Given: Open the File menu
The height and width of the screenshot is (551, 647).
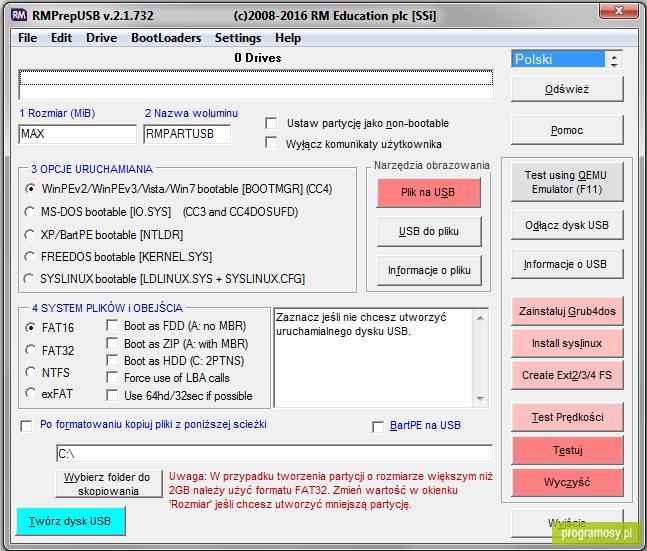Looking at the screenshot, I should 28,38.
